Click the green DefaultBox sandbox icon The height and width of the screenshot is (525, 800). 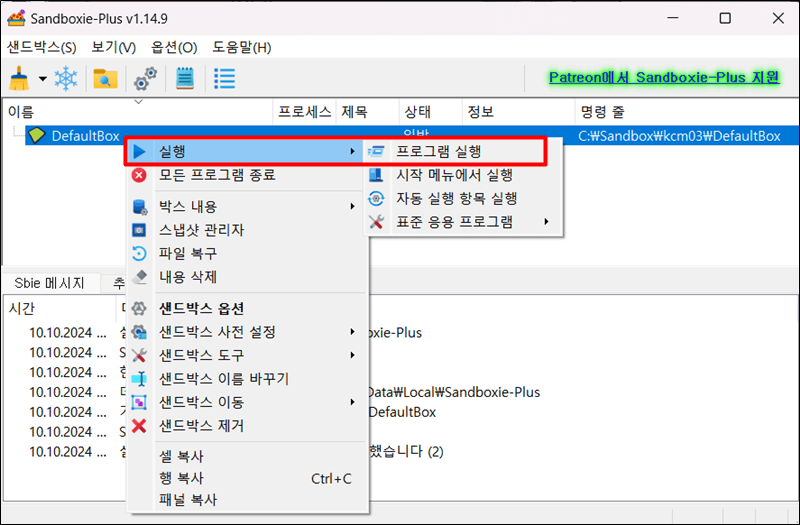[x=37, y=135]
